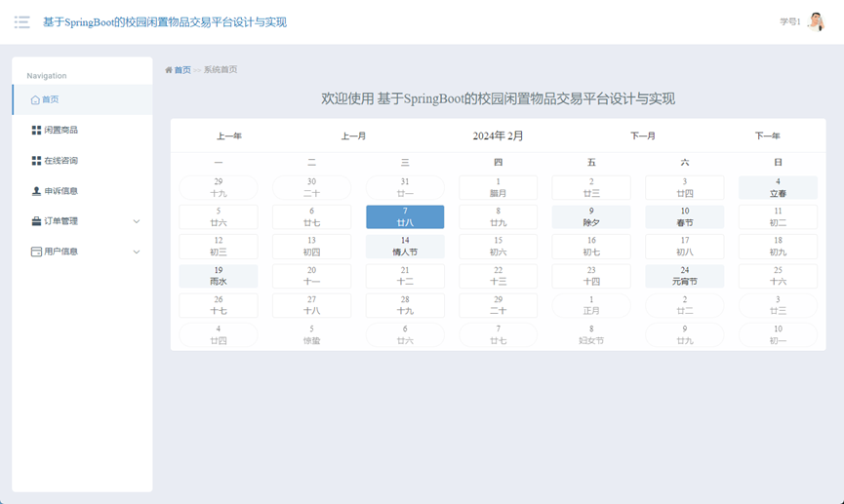The height and width of the screenshot is (504, 844).
Task: Open 订单管理 menu label
Action: 60,221
